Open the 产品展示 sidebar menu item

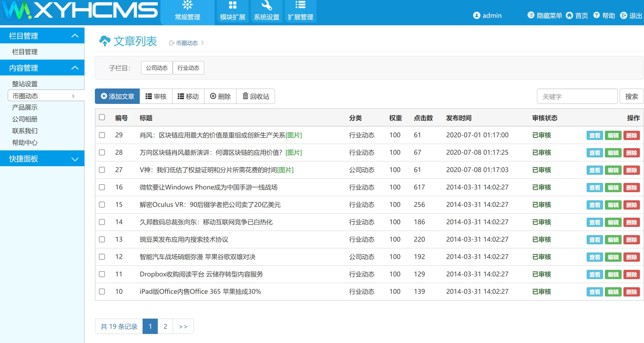point(25,107)
